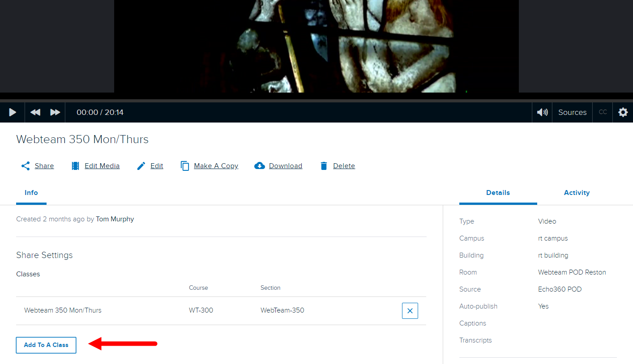The height and width of the screenshot is (364, 633).
Task: Select the Info tab
Action: click(x=31, y=193)
